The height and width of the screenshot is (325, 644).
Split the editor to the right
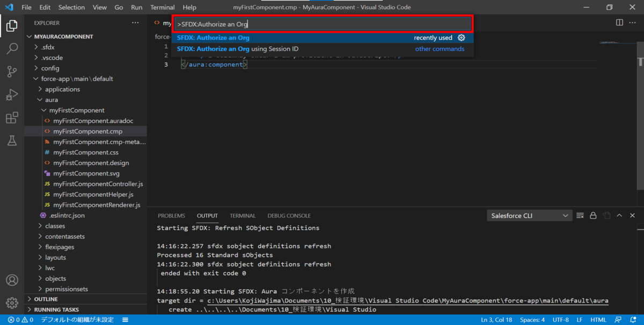pos(619,23)
